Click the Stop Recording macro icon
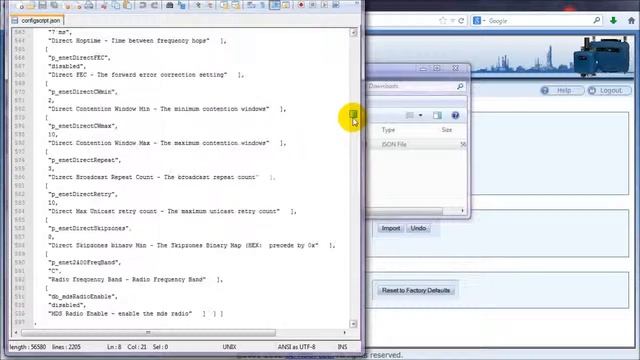 313,5
